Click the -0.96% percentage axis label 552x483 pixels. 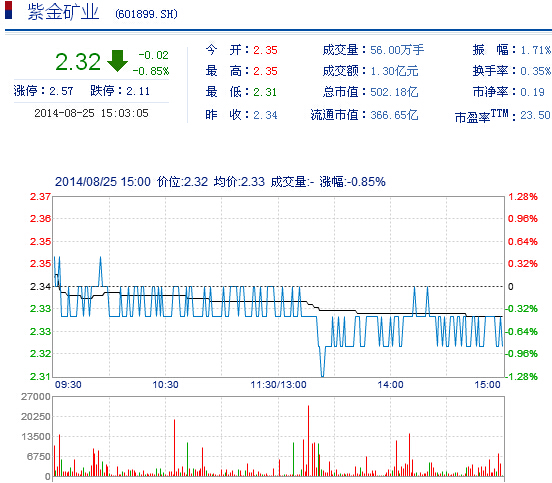pos(522,354)
